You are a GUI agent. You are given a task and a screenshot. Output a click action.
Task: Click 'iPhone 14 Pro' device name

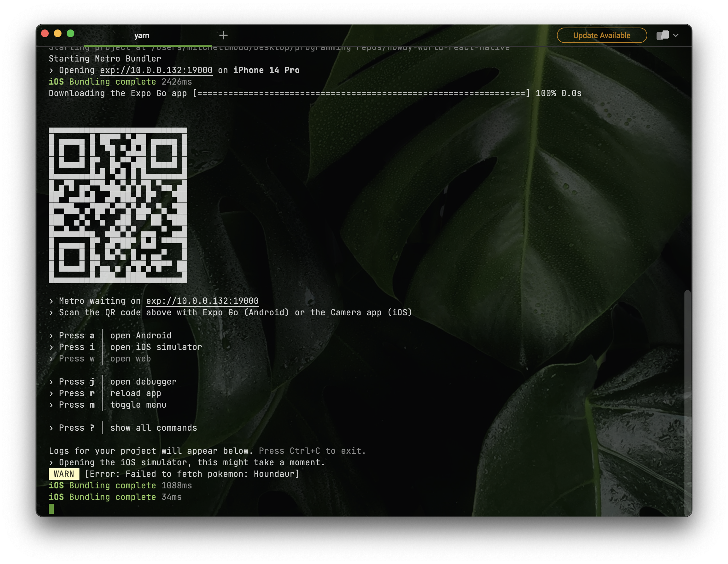266,70
